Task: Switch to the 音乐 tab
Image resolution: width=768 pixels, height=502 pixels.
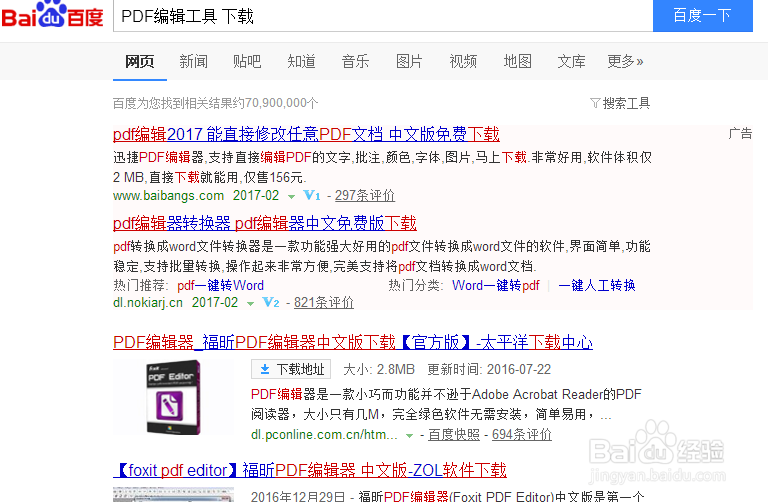Action: [356, 61]
